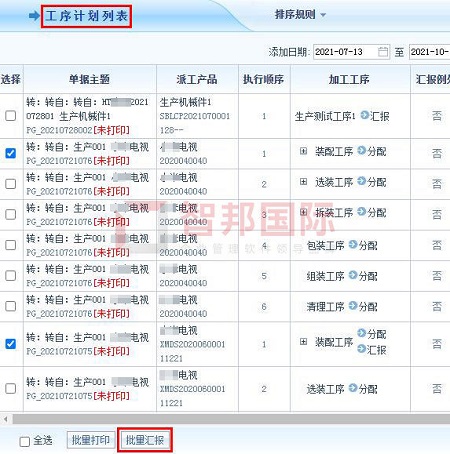Expand the plus icon beside 拆装工序

pyautogui.click(x=303, y=212)
